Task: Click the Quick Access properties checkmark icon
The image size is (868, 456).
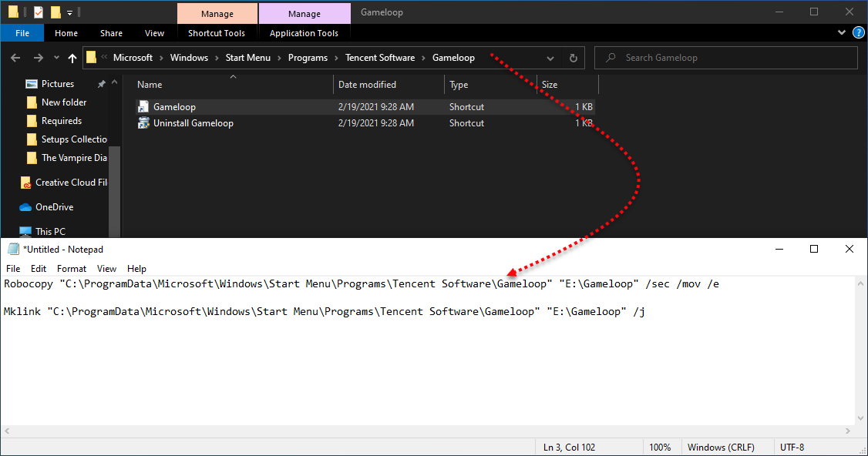Action: coord(39,12)
